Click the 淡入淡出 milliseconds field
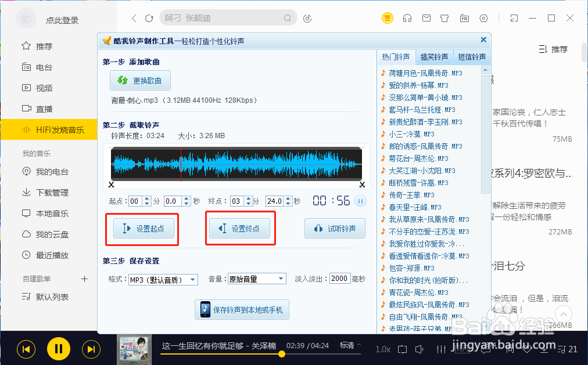The image size is (588, 365). 340,278
